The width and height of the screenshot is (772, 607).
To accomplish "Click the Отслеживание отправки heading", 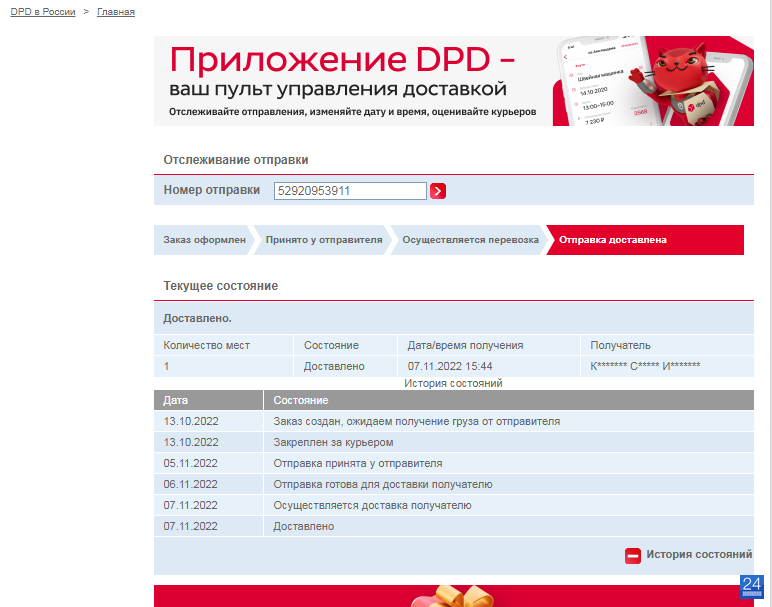I will [236, 160].
